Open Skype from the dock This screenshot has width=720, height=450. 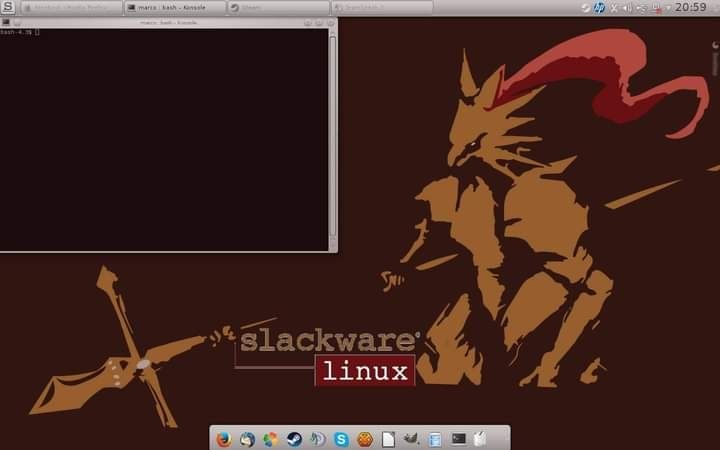[341, 439]
